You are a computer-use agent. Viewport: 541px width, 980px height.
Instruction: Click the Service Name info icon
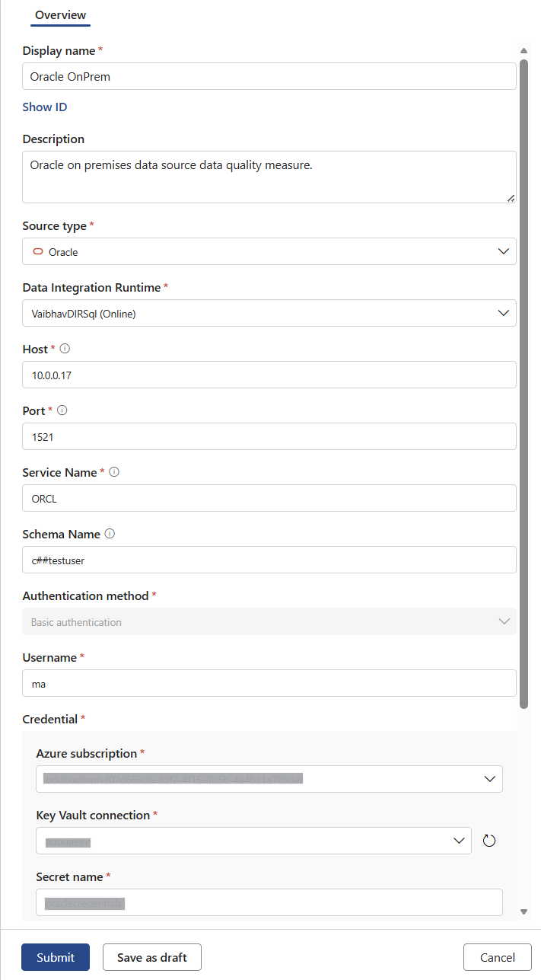click(x=114, y=472)
